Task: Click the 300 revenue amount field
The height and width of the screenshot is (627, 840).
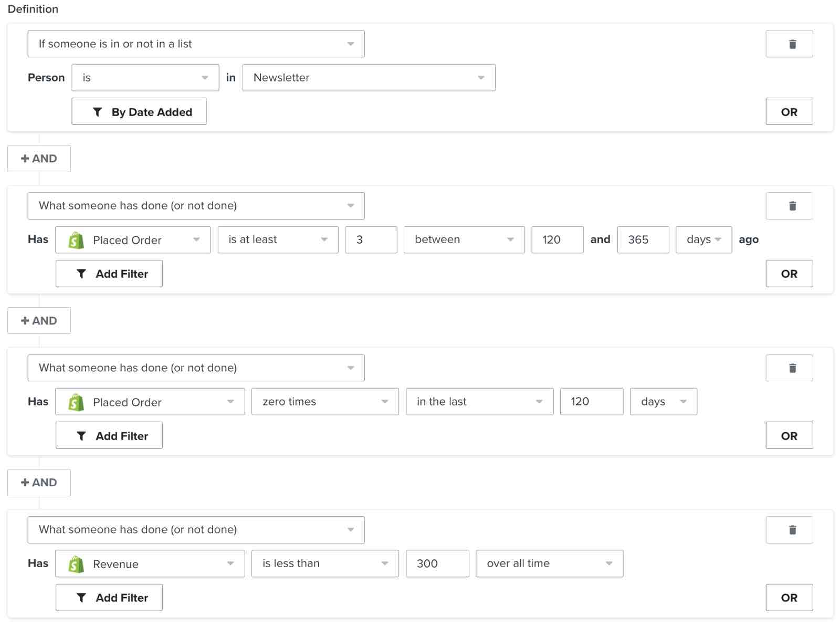Action: (437, 563)
